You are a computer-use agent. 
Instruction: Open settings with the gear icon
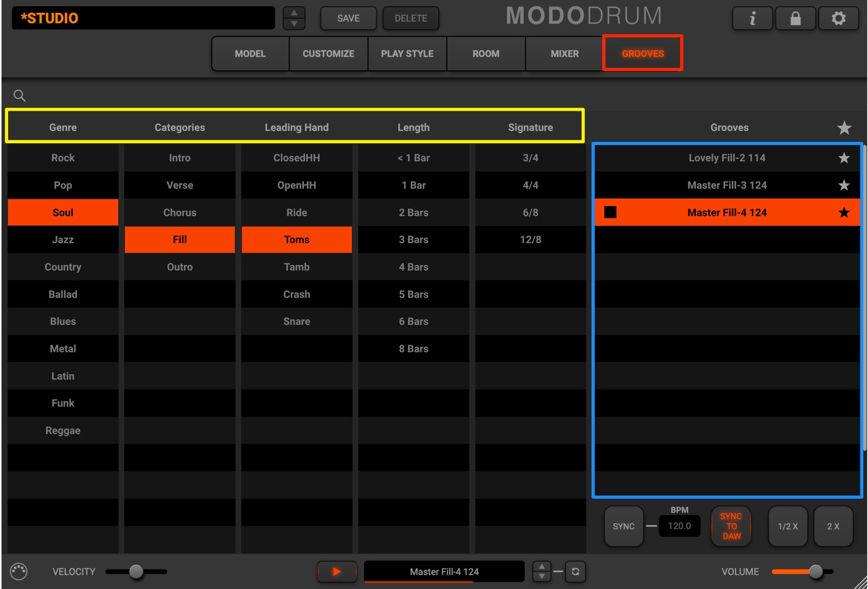[838, 18]
